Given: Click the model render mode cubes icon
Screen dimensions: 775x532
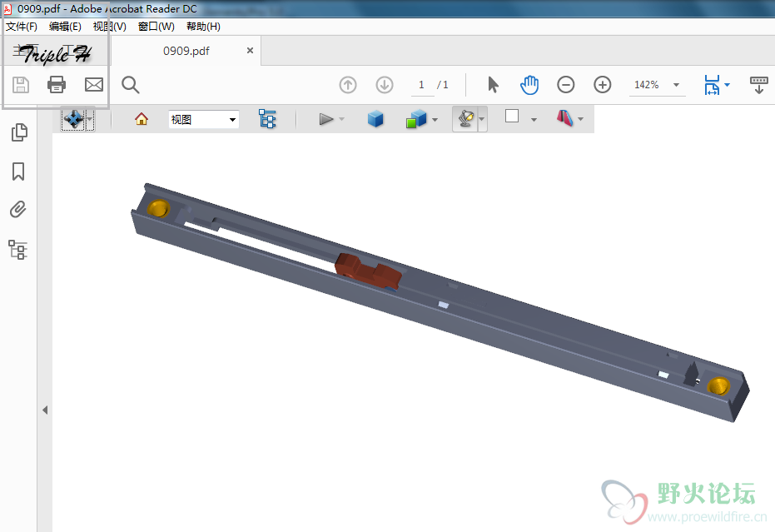Looking at the screenshot, I should [416, 119].
